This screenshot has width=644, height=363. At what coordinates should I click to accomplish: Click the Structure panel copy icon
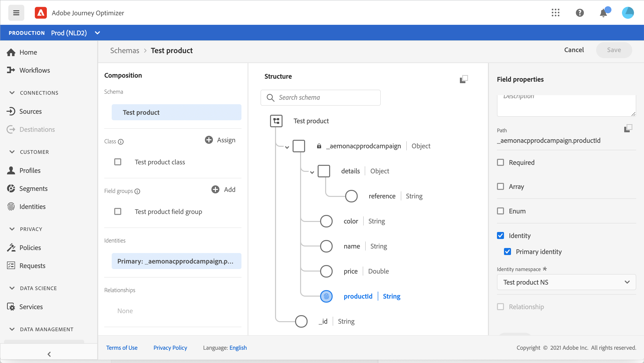pos(464,79)
